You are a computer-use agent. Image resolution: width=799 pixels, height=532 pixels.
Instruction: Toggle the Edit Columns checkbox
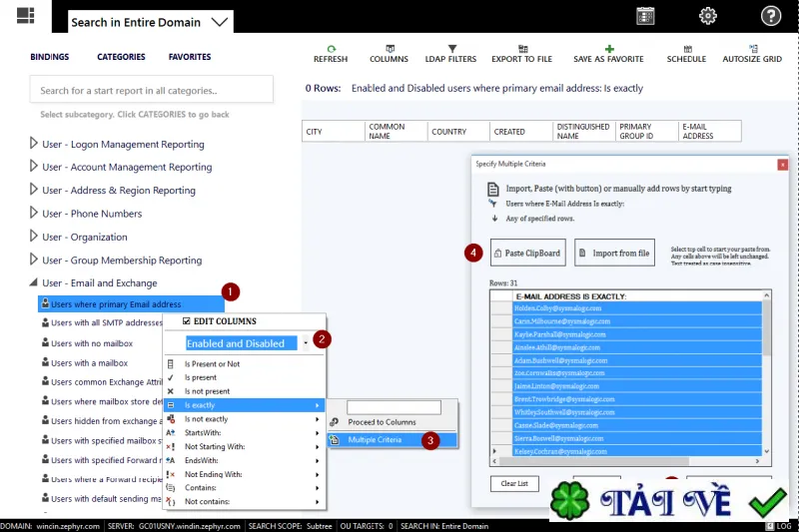click(187, 321)
